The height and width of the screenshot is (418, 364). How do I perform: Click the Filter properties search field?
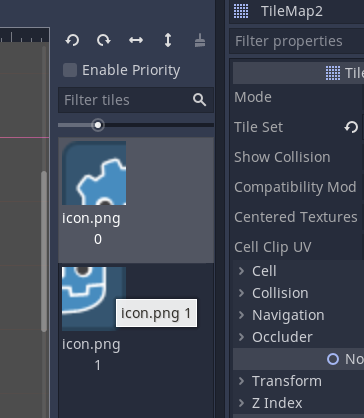tap(297, 41)
